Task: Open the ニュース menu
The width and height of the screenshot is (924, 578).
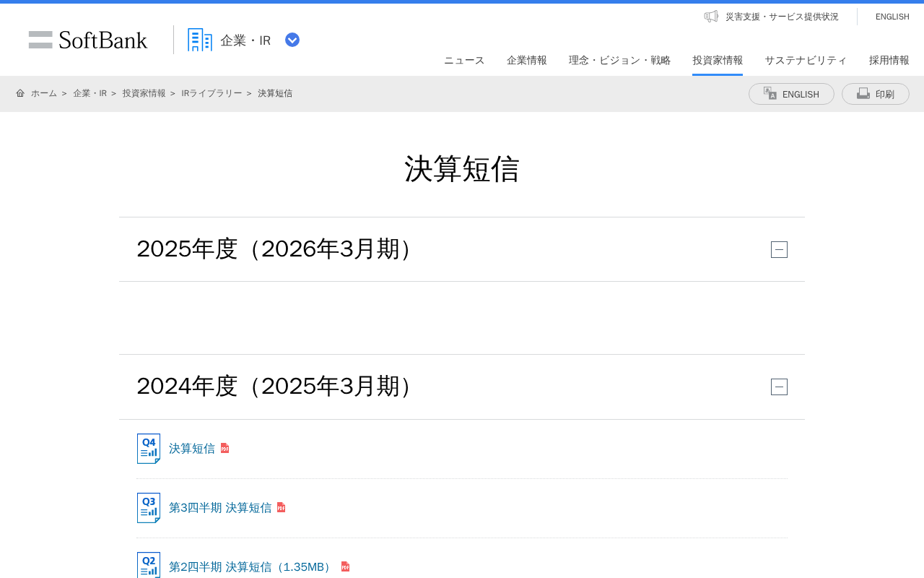Action: [464, 60]
